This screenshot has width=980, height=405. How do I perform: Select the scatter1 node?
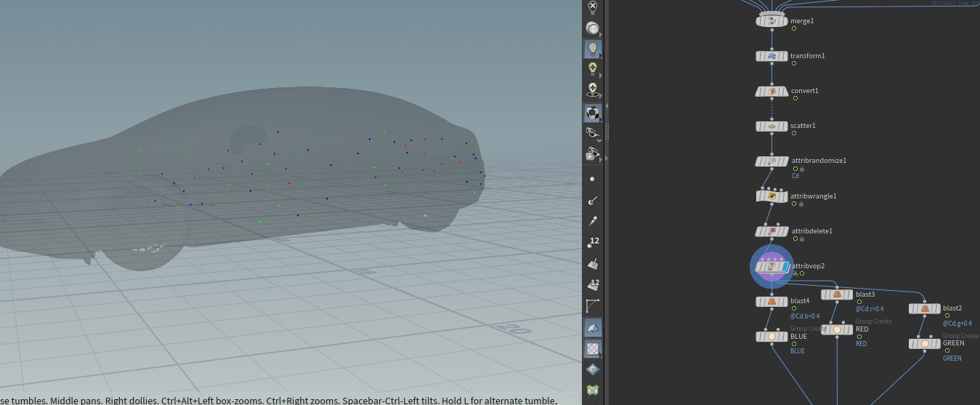(x=772, y=126)
